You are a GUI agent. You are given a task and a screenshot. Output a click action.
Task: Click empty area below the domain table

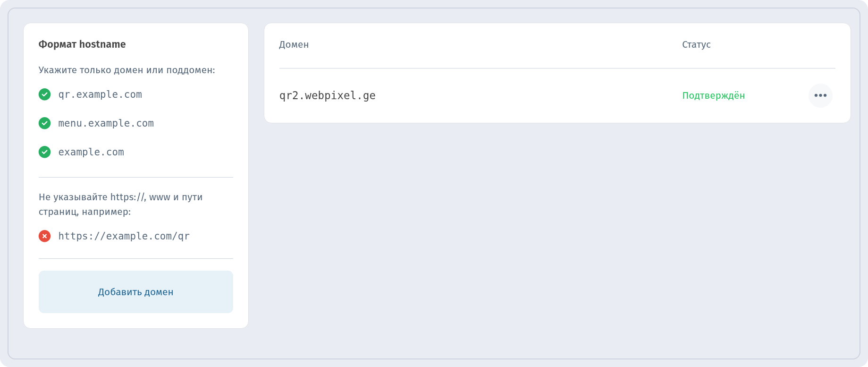click(557, 236)
